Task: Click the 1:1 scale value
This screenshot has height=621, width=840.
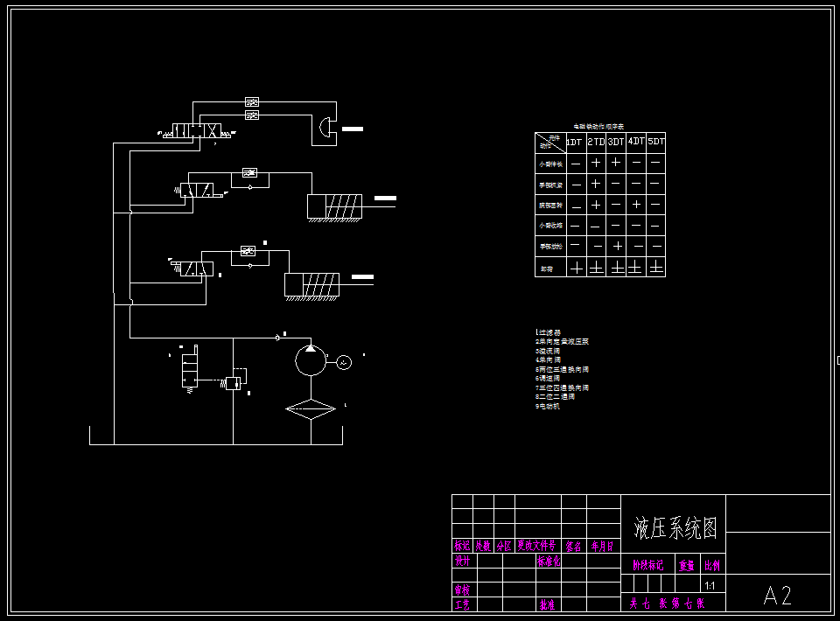Action: [710, 586]
